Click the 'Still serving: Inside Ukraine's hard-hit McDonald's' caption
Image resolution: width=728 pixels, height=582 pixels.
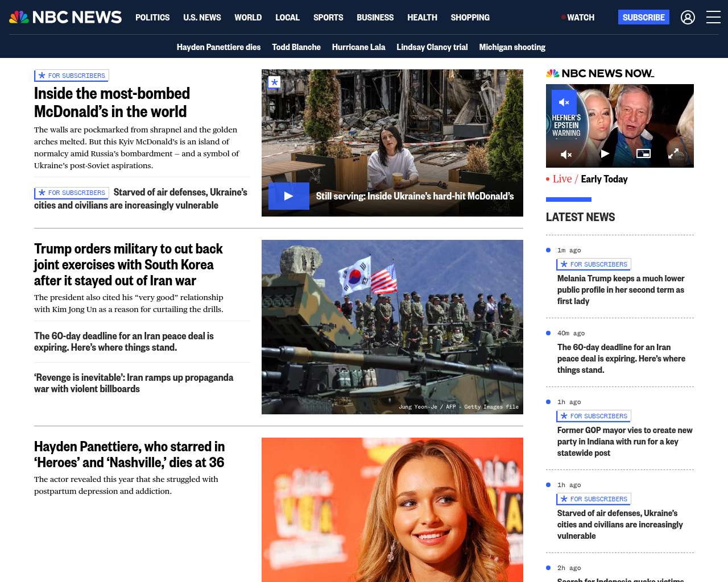[x=415, y=196]
